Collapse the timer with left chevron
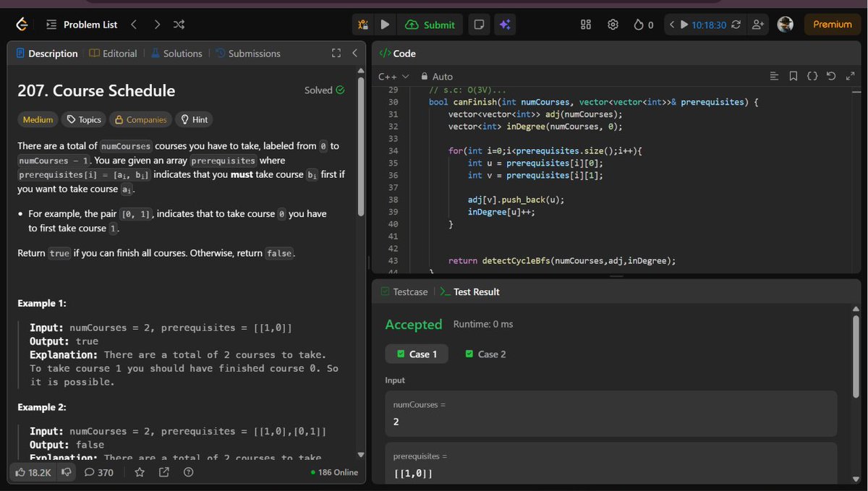868x491 pixels. tap(671, 25)
